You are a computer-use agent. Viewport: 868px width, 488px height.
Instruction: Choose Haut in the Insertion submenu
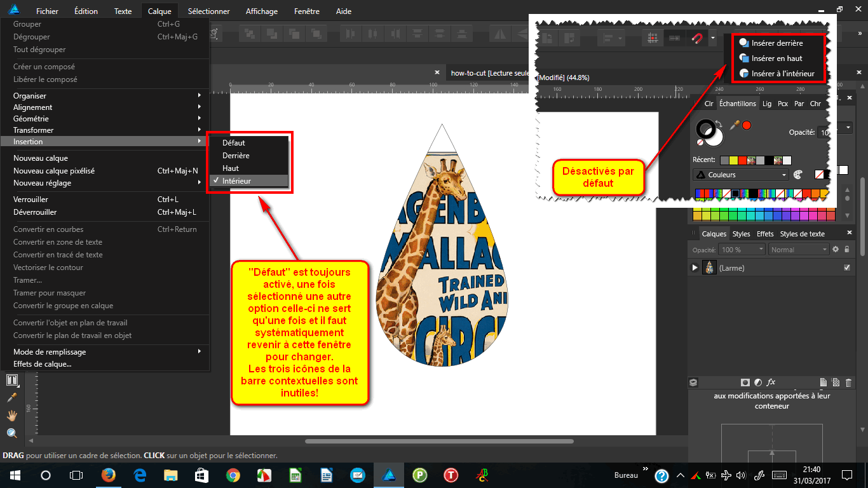click(x=248, y=168)
